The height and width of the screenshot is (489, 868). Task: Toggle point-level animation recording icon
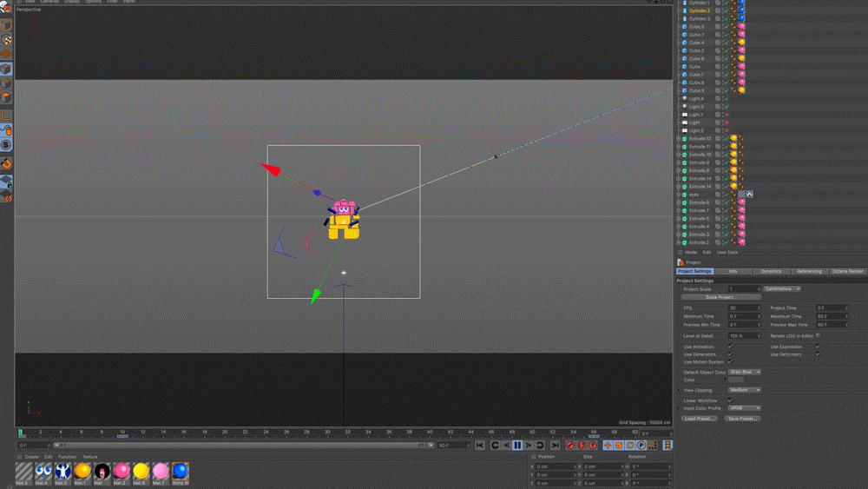click(653, 446)
